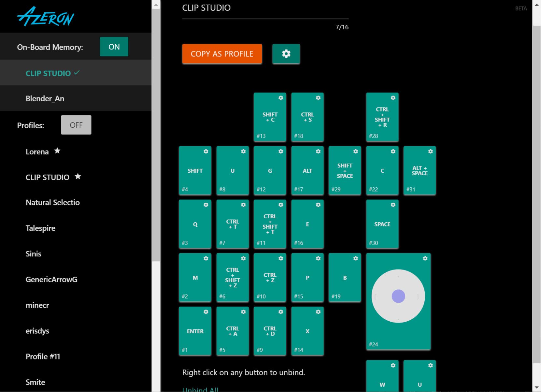Select the CTRL + S key #18
Screen dimensions: 541x392
coord(307,117)
